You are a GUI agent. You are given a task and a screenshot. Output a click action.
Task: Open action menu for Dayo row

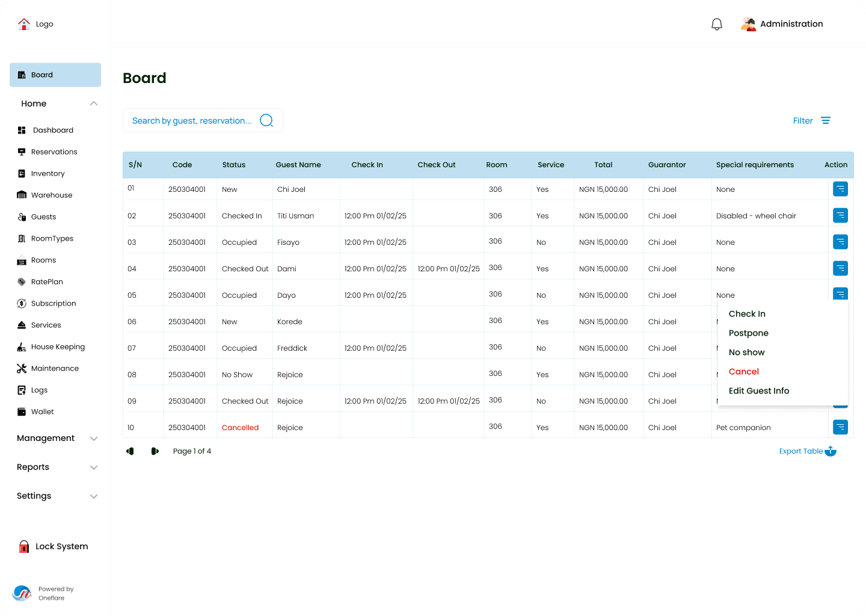(840, 294)
